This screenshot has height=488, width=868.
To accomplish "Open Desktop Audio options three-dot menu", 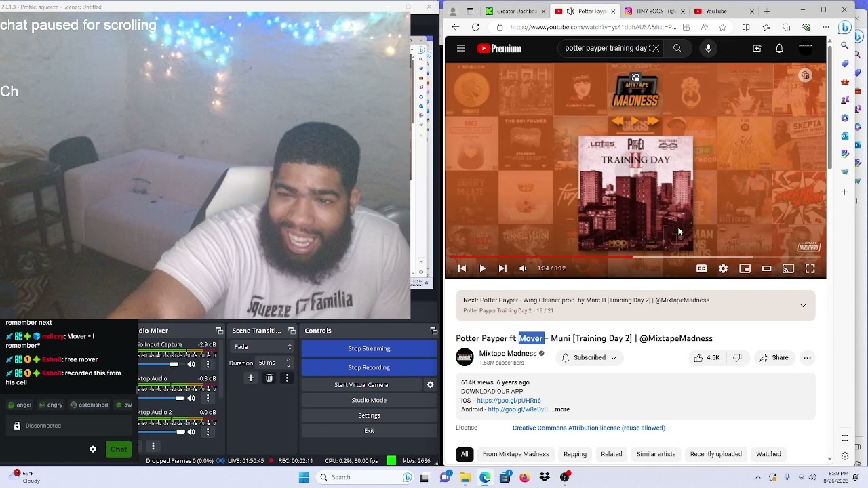I will [208, 398].
